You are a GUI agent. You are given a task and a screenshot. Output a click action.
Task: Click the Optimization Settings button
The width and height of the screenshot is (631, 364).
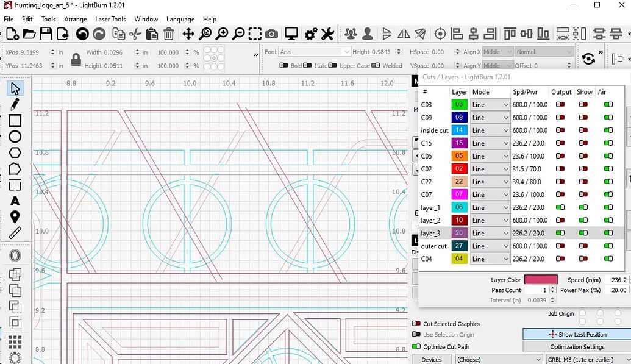tap(576, 347)
